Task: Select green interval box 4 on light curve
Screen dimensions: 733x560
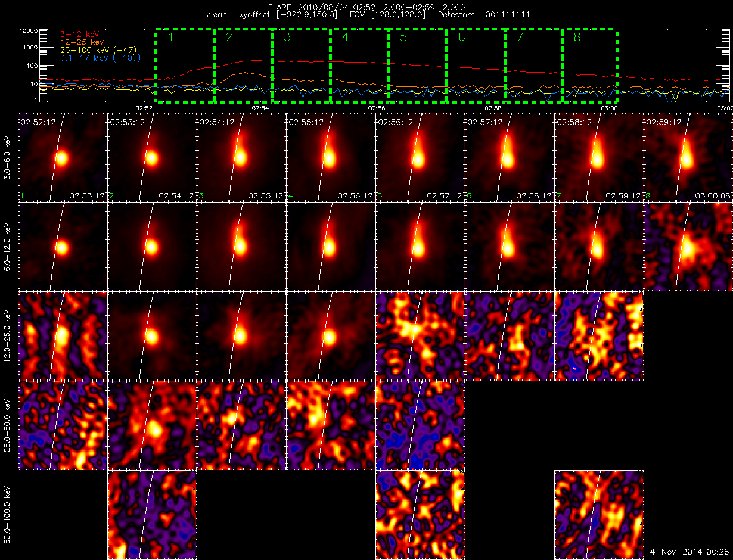Action: click(x=360, y=66)
